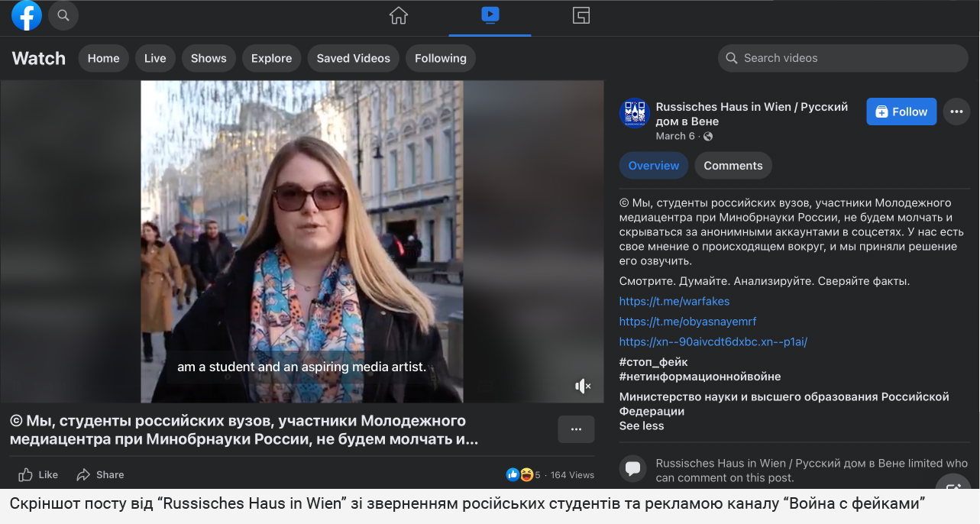Click the Watch heading

pos(39,58)
